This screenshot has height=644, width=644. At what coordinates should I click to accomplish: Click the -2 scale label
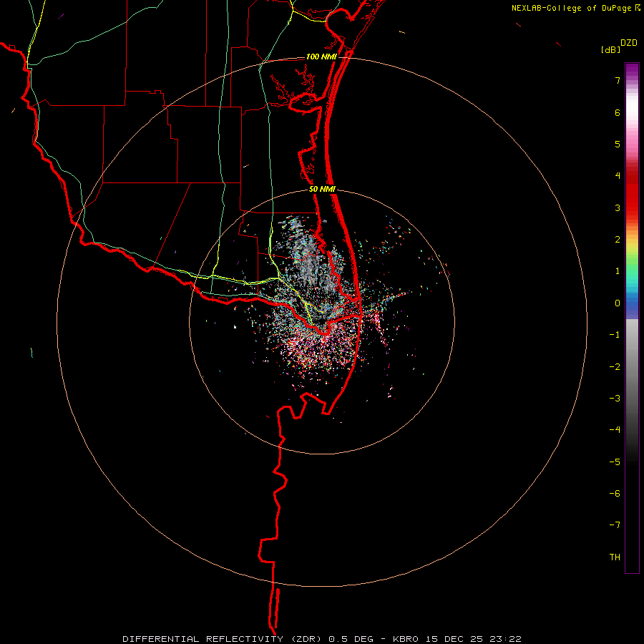click(x=615, y=367)
